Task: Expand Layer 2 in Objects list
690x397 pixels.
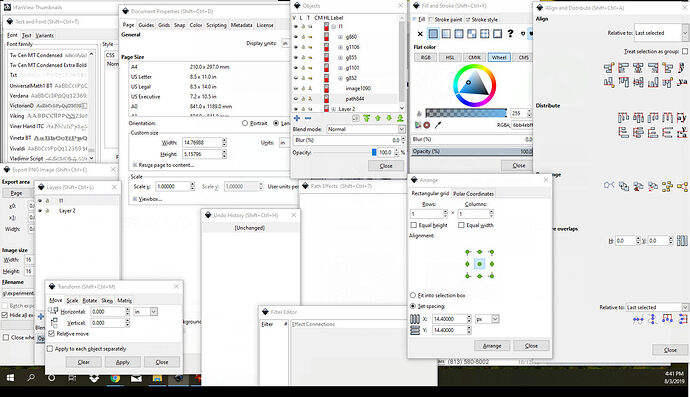Action: (x=334, y=109)
